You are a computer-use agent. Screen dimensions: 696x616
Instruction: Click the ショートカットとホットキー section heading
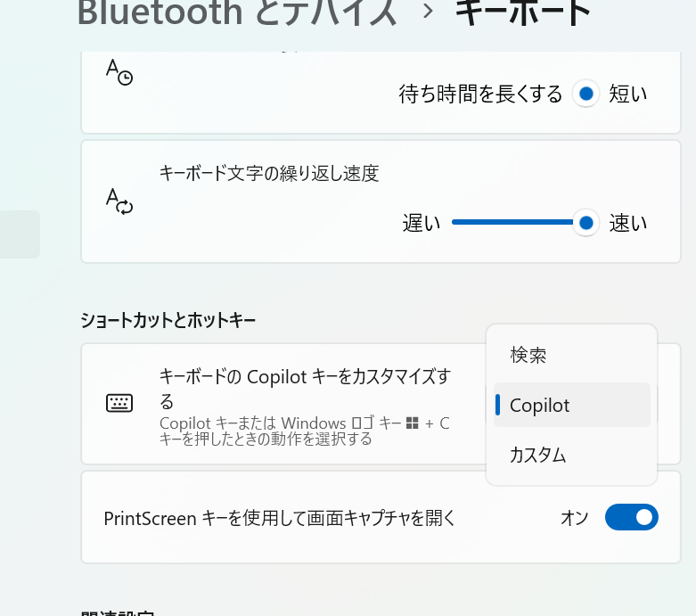tap(168, 319)
